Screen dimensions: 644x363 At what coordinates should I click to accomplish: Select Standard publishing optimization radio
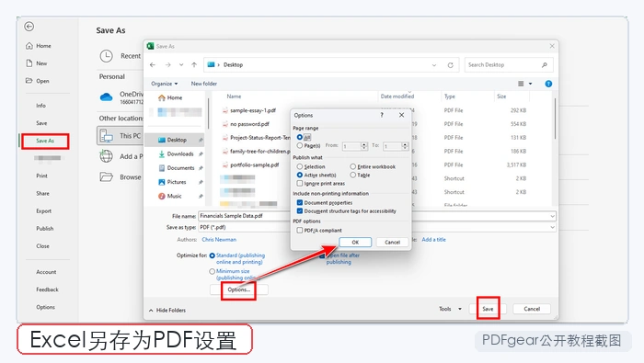coord(212,255)
